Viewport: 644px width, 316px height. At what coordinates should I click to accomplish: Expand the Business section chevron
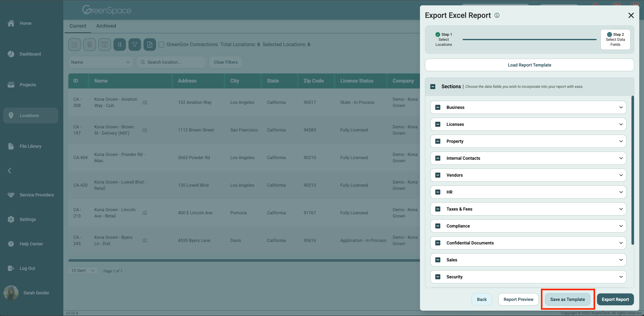(621, 107)
